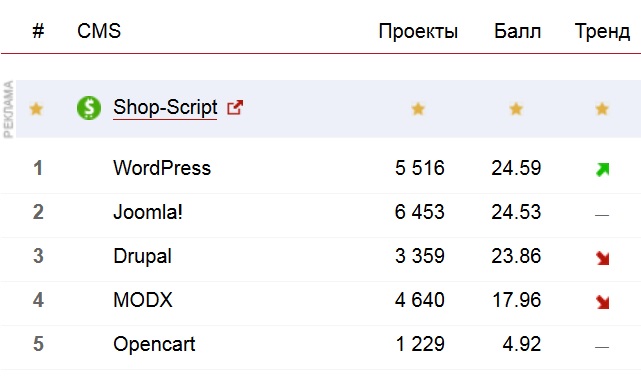Click the star under the Проекты column
Image resolution: width=641 pixels, height=387 pixels.
coord(418,109)
